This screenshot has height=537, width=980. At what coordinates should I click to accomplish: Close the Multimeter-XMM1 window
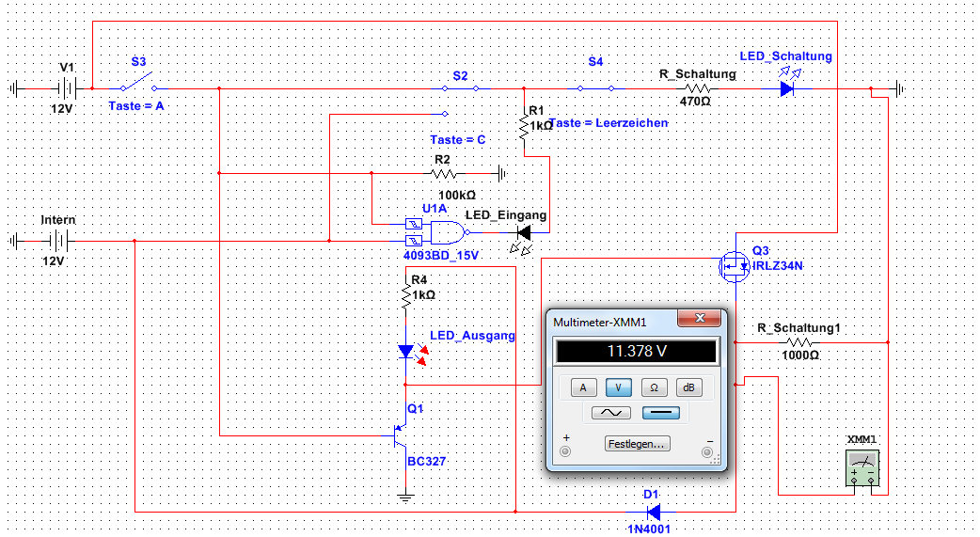(x=700, y=318)
